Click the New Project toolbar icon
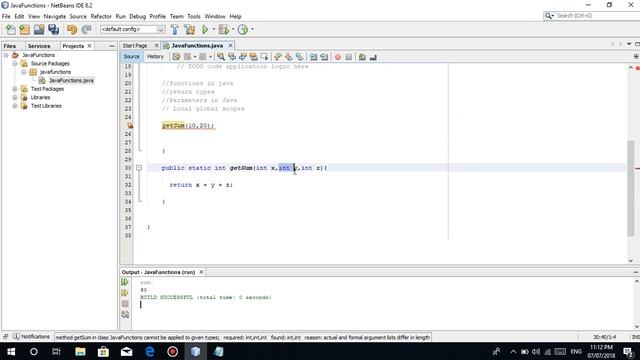 24,29
